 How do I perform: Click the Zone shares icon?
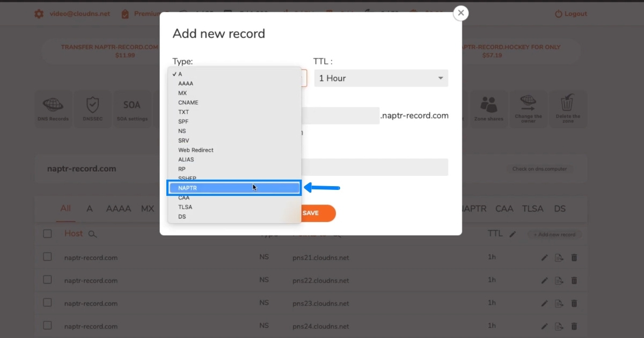point(488,108)
